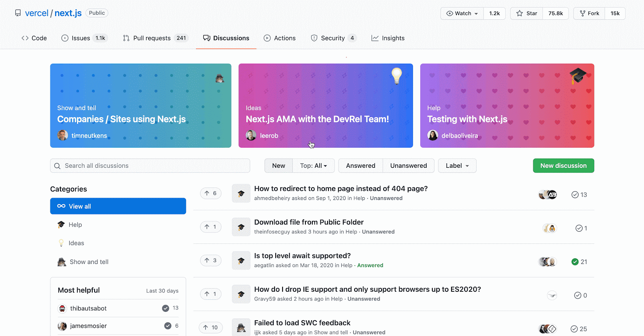
Task: Upvote 'Failed to load SWC feedback' discussion
Action: pyautogui.click(x=211, y=328)
